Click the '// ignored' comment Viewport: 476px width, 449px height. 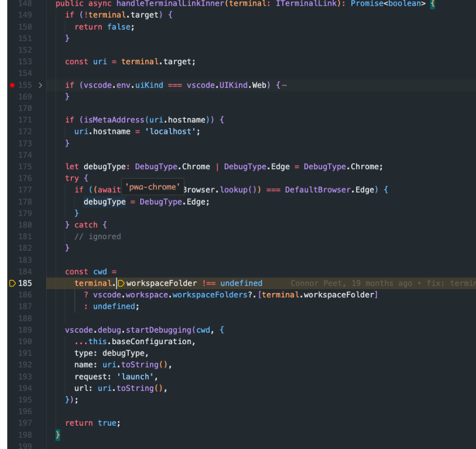(98, 237)
